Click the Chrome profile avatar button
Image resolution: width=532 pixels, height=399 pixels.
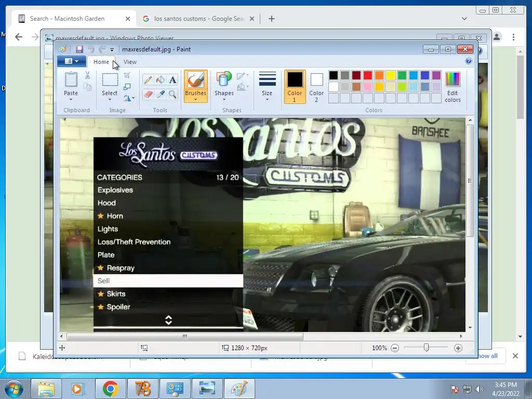point(497,37)
